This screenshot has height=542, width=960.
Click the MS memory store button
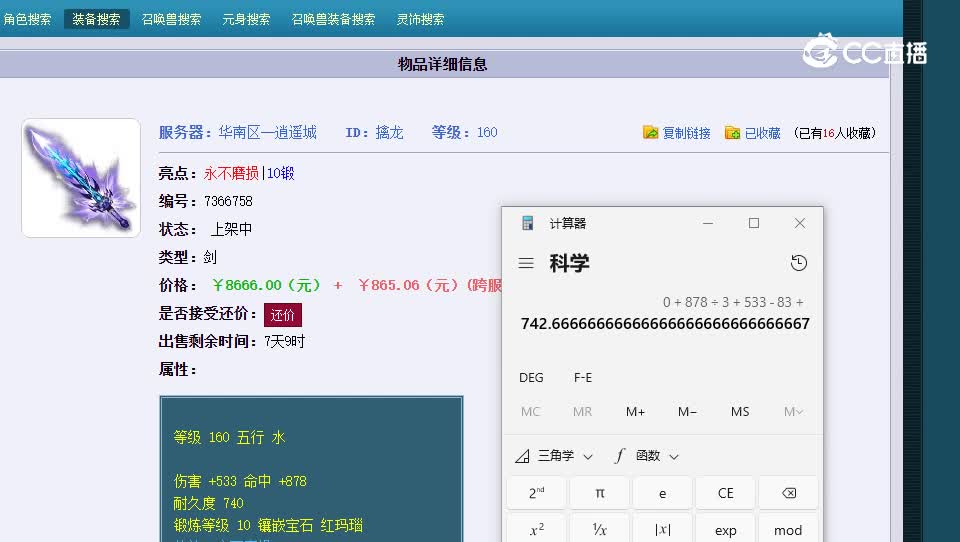tap(740, 412)
